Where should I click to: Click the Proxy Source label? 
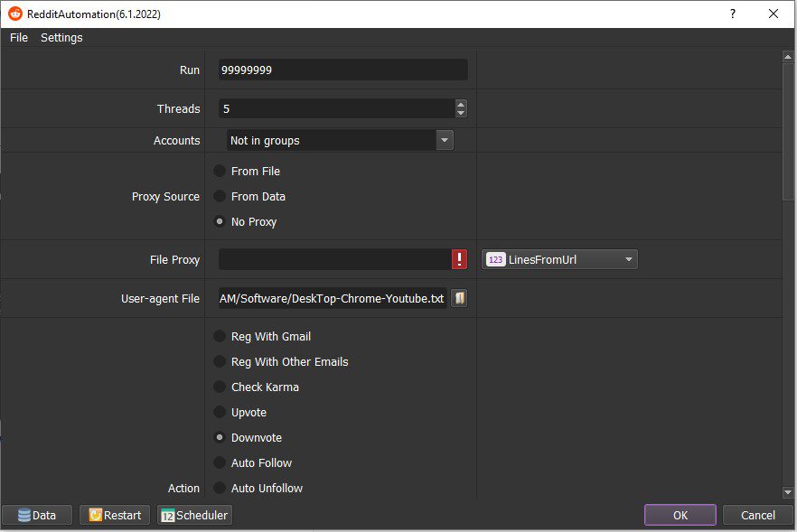pyautogui.click(x=165, y=197)
